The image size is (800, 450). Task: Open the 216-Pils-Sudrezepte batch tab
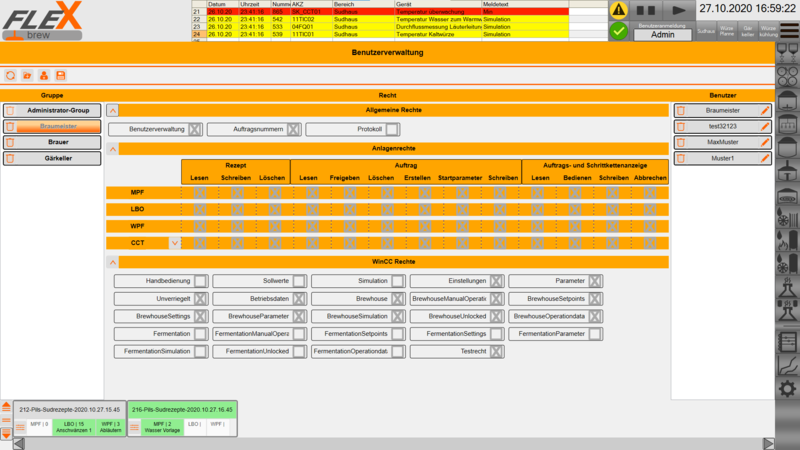(181, 409)
